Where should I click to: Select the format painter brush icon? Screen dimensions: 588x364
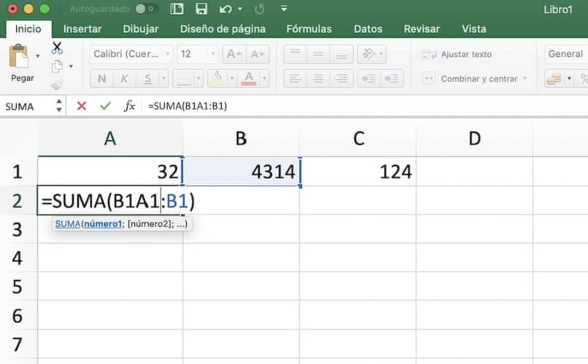[x=57, y=85]
